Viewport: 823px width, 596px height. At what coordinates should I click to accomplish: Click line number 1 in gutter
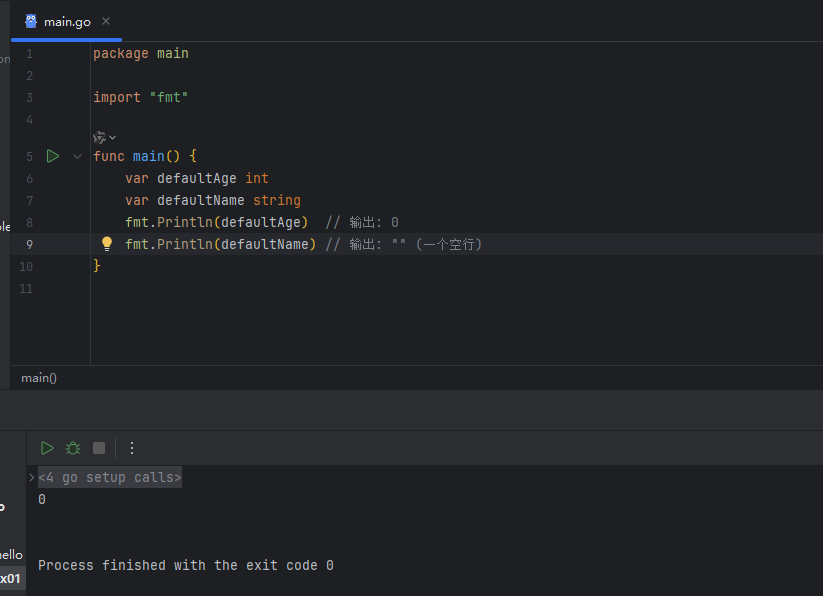point(29,54)
